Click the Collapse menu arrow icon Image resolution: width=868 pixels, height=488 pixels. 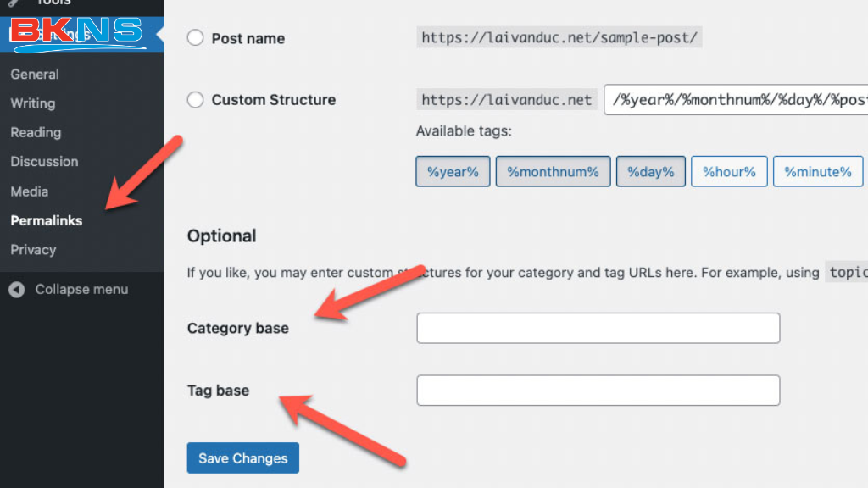[x=17, y=290]
